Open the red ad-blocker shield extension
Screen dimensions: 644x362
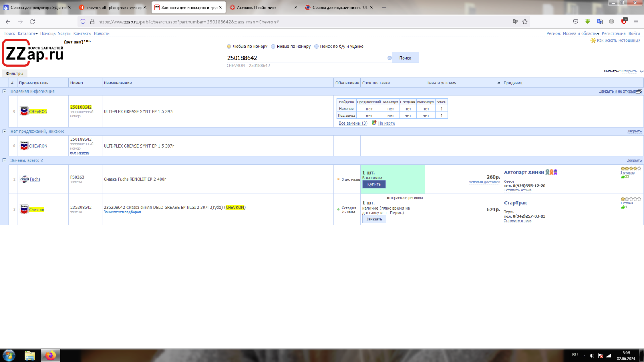click(624, 21)
